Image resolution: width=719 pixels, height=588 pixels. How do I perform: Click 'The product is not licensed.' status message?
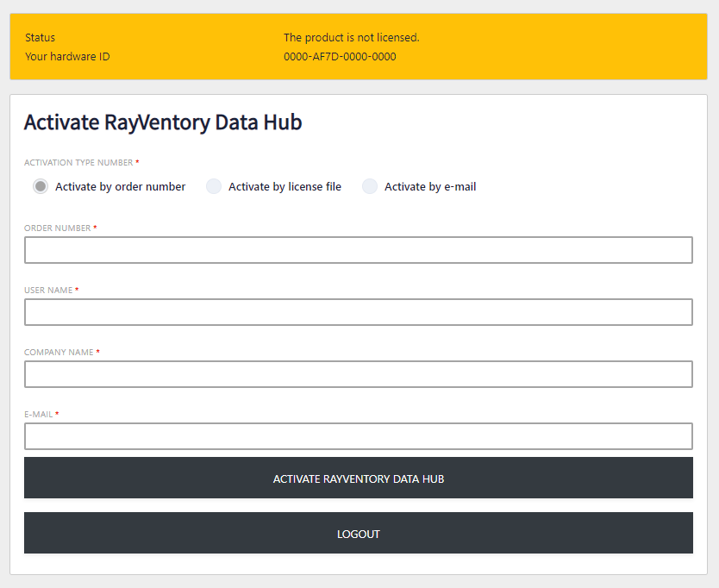(x=351, y=38)
